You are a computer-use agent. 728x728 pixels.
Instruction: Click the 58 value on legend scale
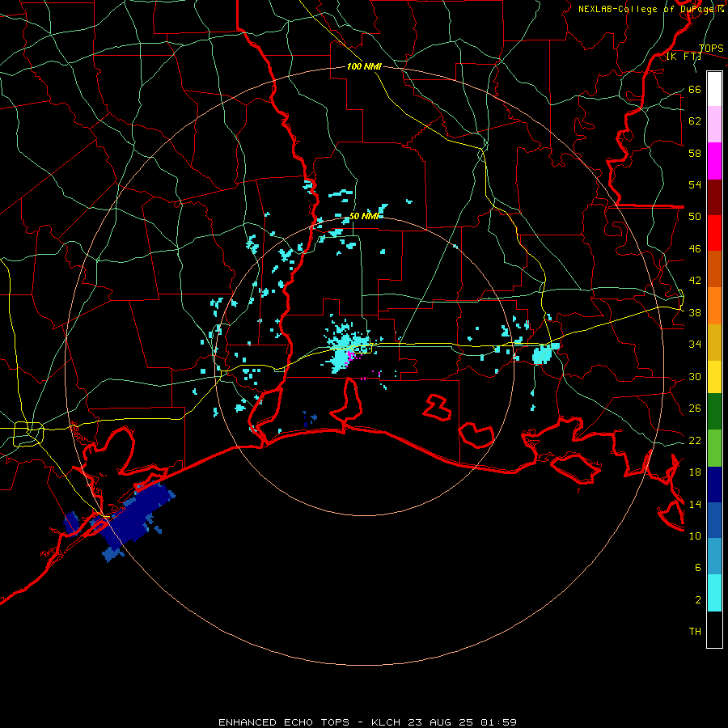pos(695,153)
